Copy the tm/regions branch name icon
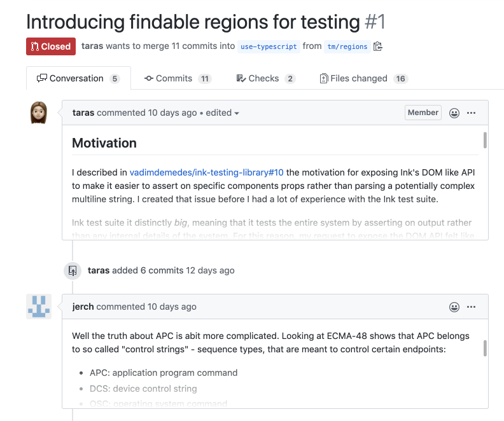The width and height of the screenshot is (504, 421). click(378, 46)
